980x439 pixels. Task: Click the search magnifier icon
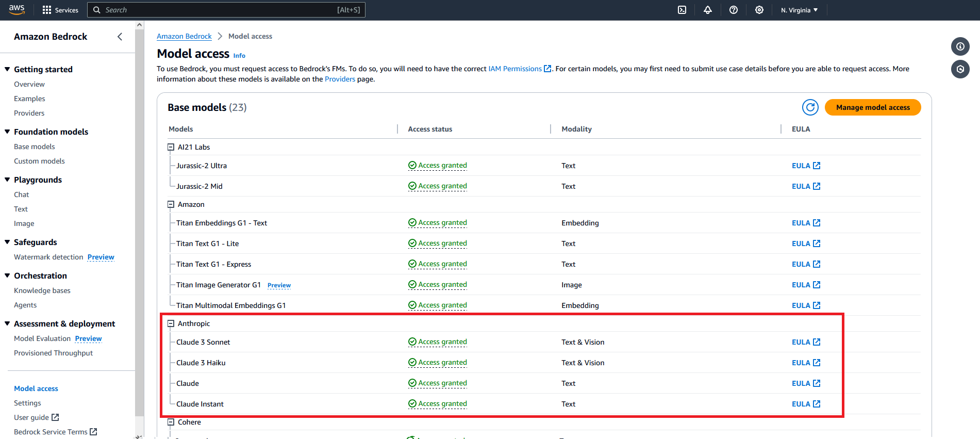click(x=96, y=10)
